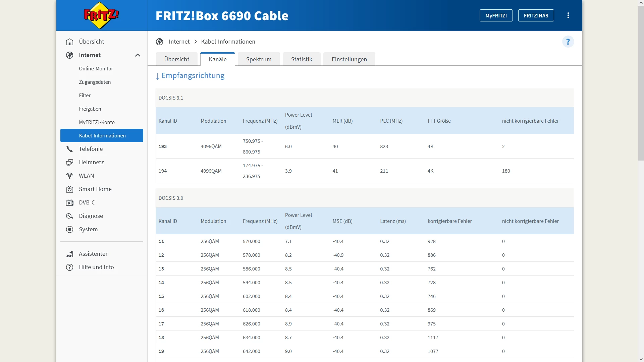Open Heimnetz via its network icon
644x362 pixels.
69,162
